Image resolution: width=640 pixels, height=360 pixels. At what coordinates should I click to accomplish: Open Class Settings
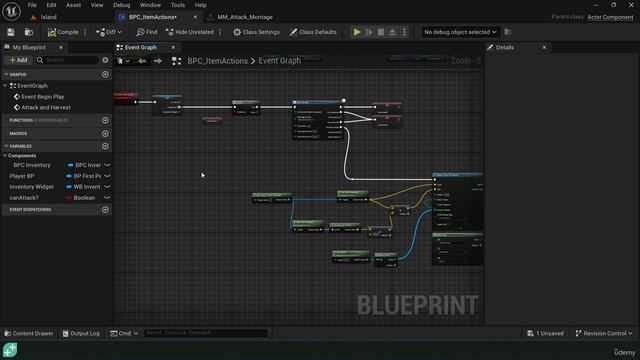[x=256, y=32]
